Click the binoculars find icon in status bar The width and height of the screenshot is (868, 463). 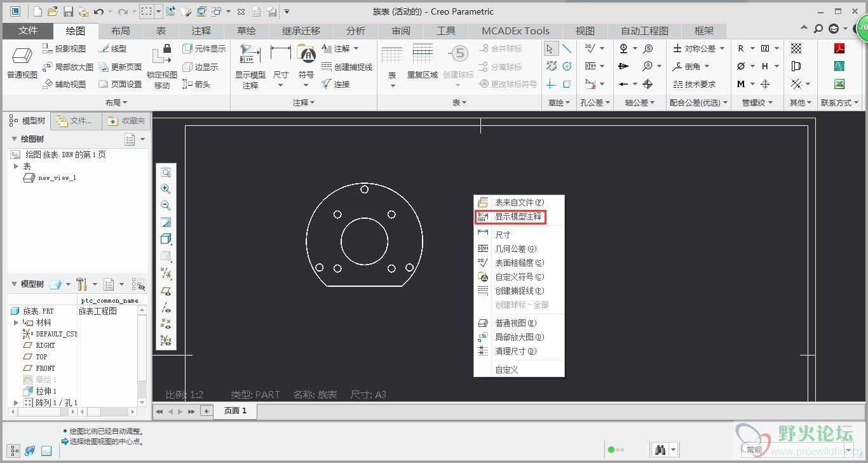(x=660, y=450)
